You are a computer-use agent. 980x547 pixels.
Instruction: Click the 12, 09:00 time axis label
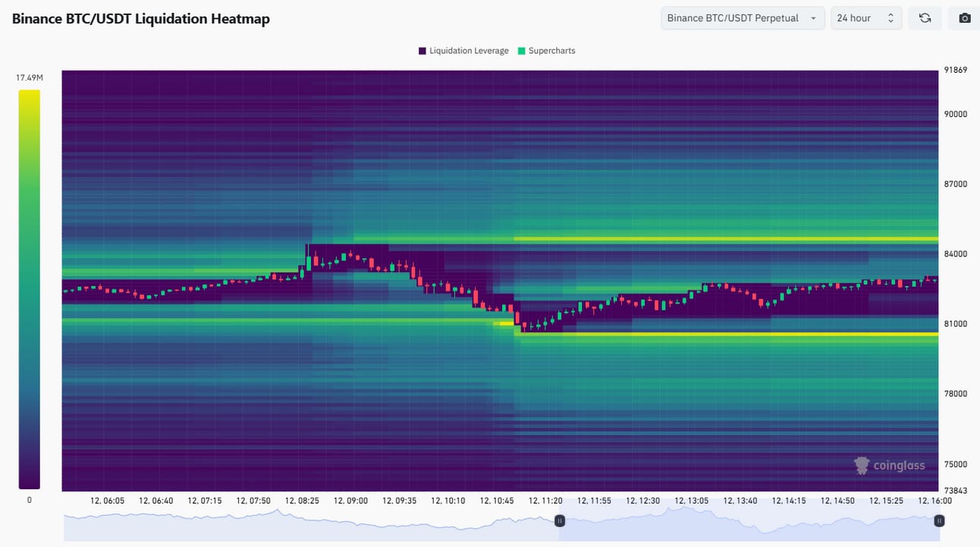tap(350, 501)
